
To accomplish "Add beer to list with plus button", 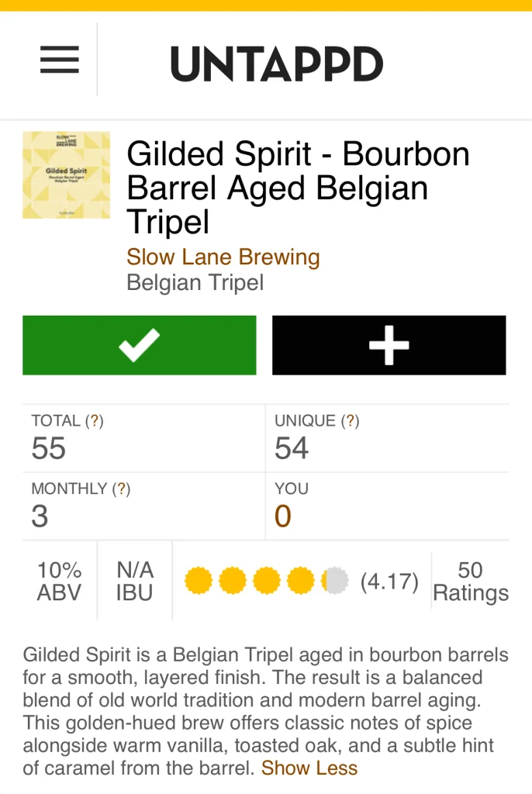I will pos(389,345).
